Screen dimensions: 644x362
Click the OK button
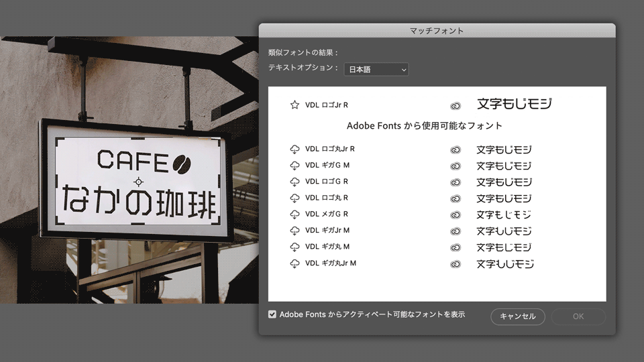coord(578,316)
